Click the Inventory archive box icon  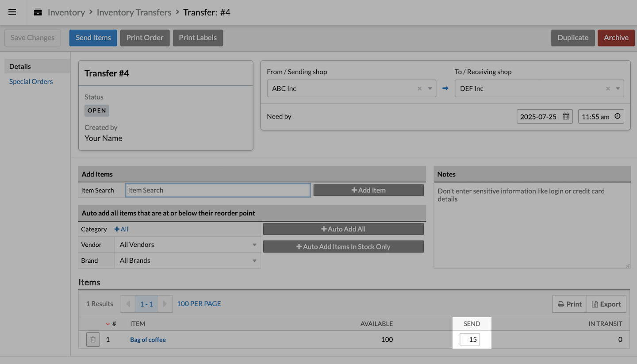(38, 12)
